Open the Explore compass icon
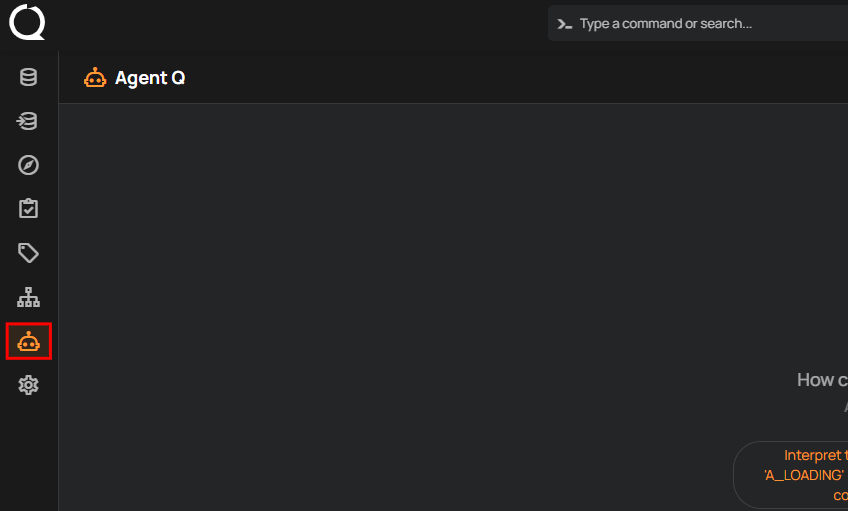Image resolution: width=848 pixels, height=511 pixels. [x=28, y=165]
